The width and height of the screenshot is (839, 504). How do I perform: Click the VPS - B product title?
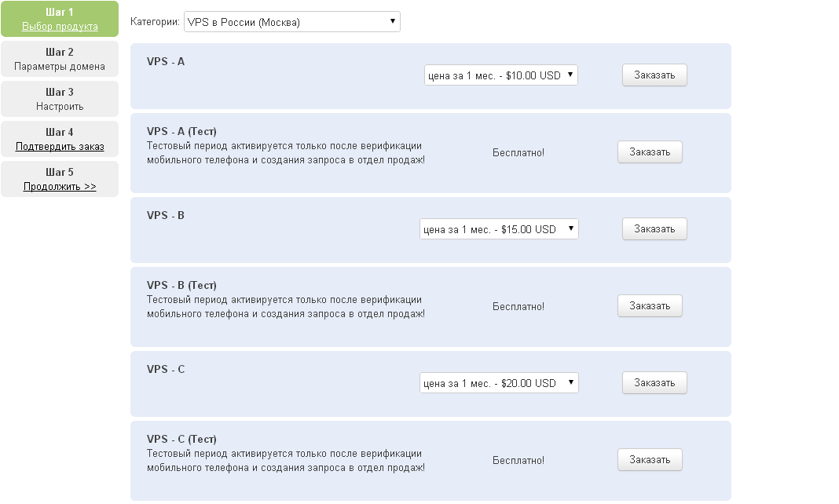165,215
